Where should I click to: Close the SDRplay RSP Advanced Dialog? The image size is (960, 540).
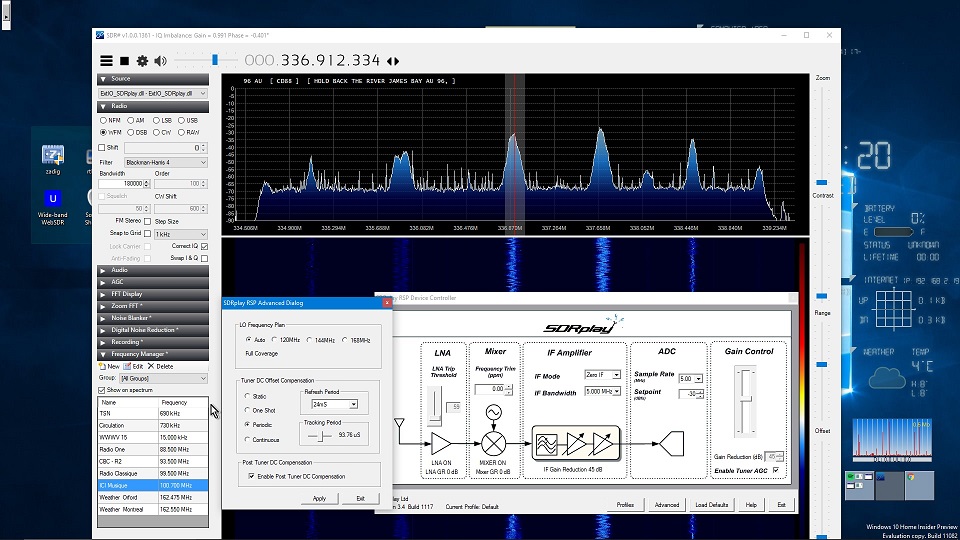tap(386, 302)
